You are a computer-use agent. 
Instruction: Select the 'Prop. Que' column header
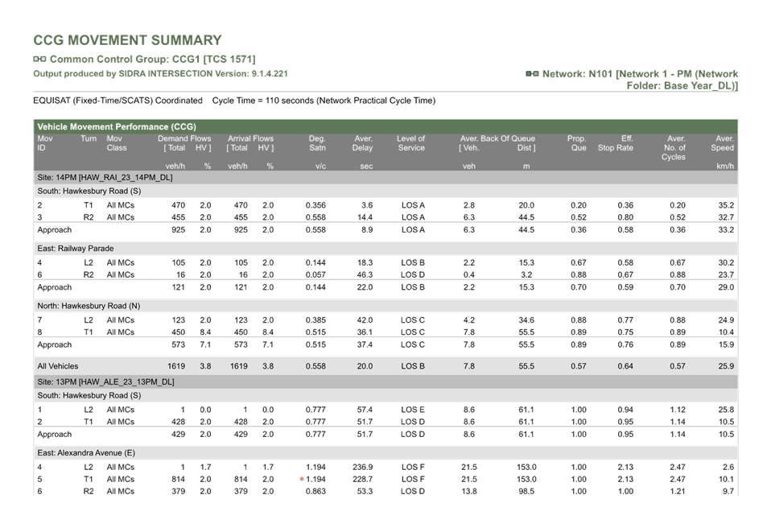(x=577, y=143)
